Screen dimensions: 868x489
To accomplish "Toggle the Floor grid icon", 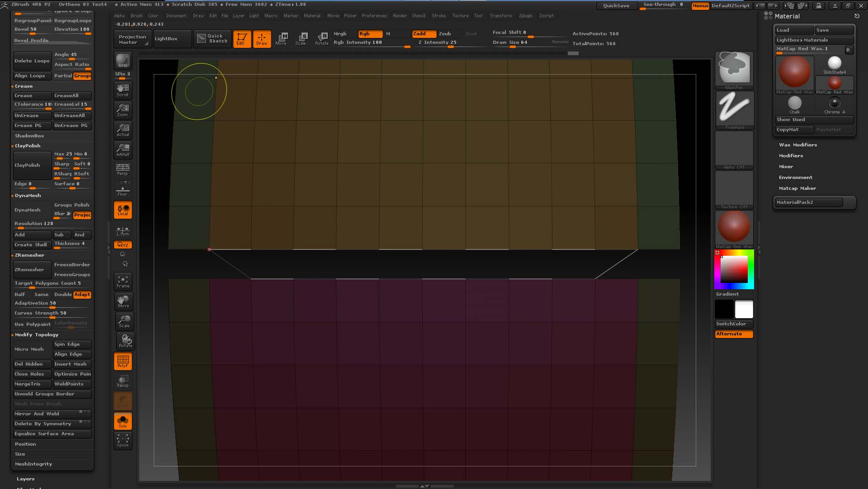I will coord(123,190).
